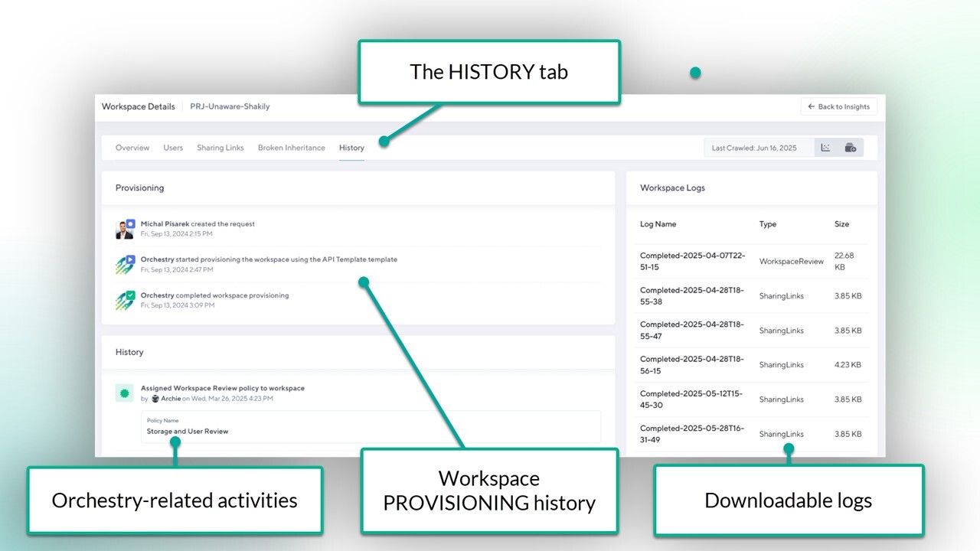Image resolution: width=980 pixels, height=551 pixels.
Task: Click the PRJ-Unaware-Shakily workspace name
Action: pos(230,106)
